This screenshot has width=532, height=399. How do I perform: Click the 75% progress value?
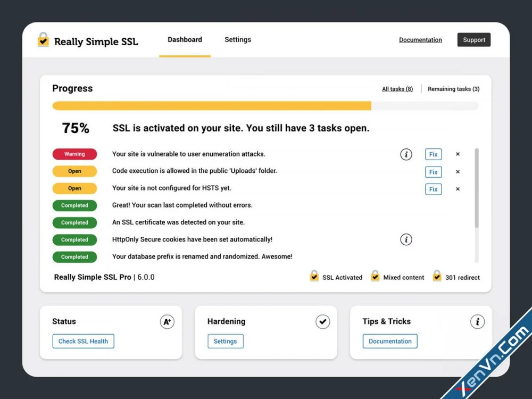coord(76,128)
